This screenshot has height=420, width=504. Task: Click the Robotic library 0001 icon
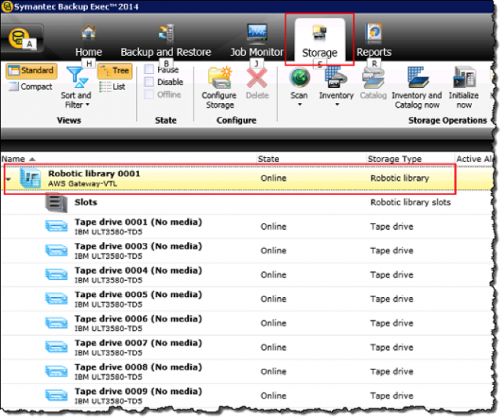point(31,178)
